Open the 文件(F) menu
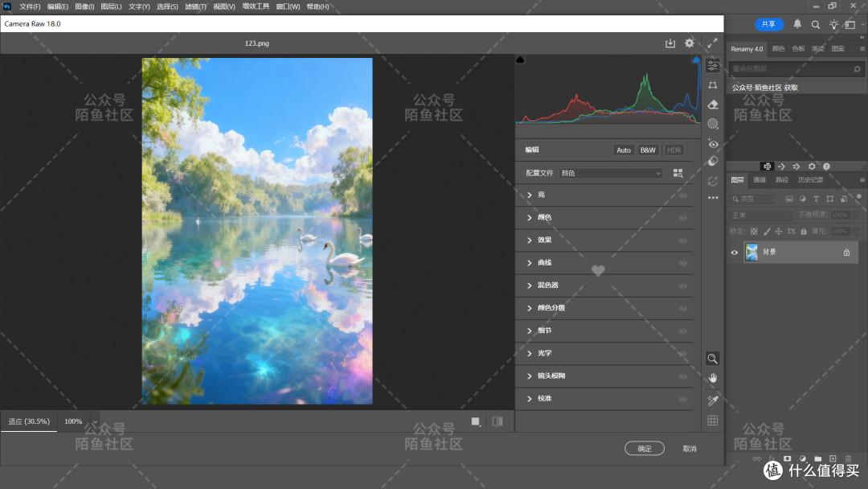868x489 pixels. [x=30, y=6]
